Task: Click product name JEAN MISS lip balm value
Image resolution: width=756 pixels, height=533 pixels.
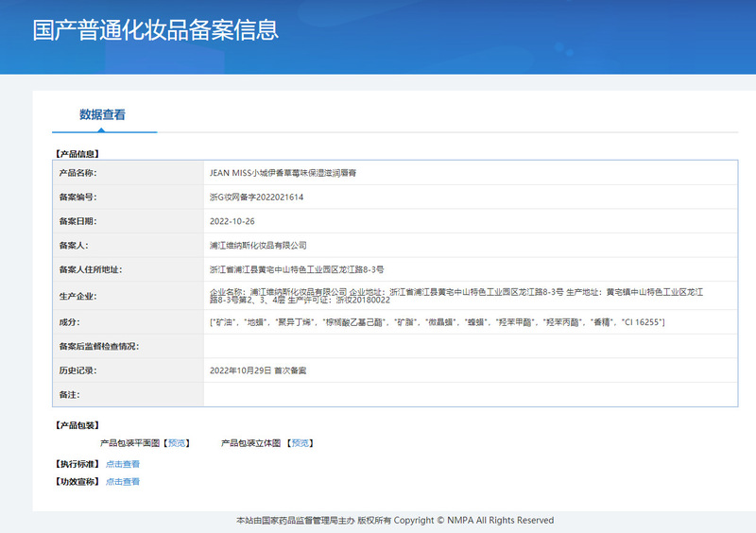Action: coord(282,174)
